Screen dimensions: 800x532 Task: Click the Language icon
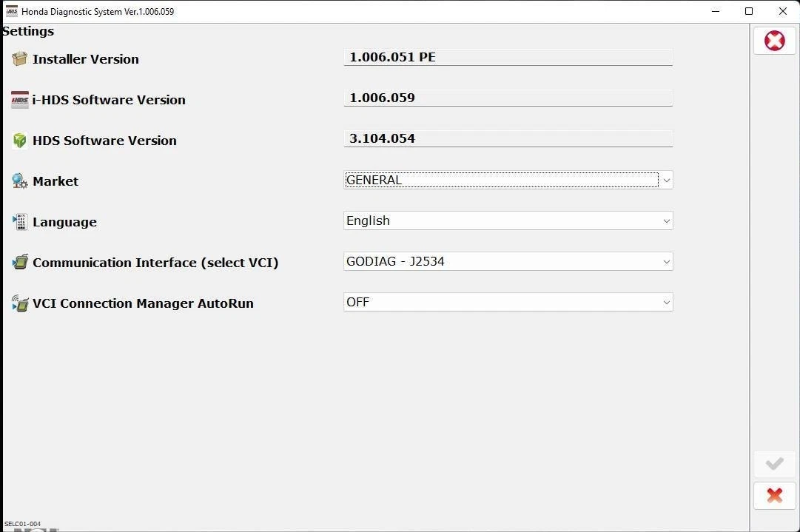[19, 222]
